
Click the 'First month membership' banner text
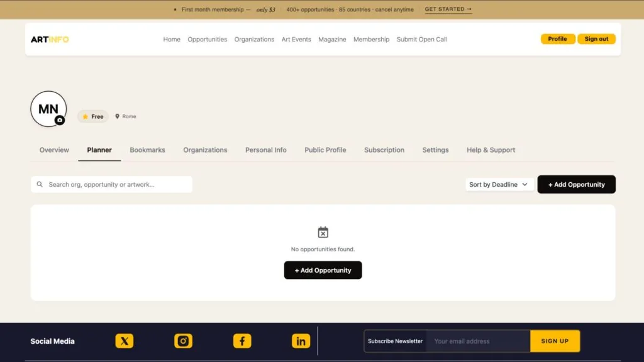(213, 9)
